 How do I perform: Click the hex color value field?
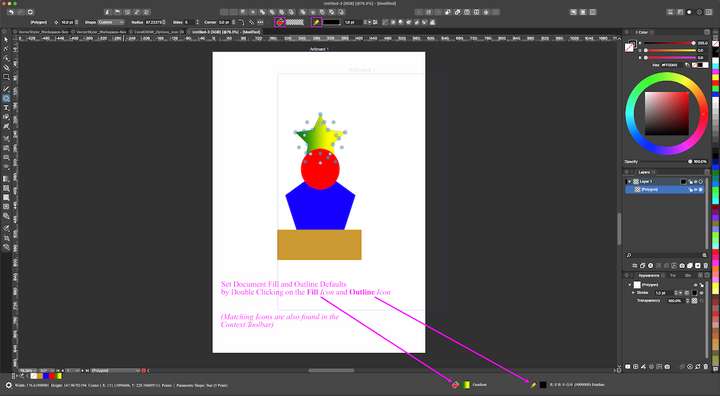click(x=669, y=65)
